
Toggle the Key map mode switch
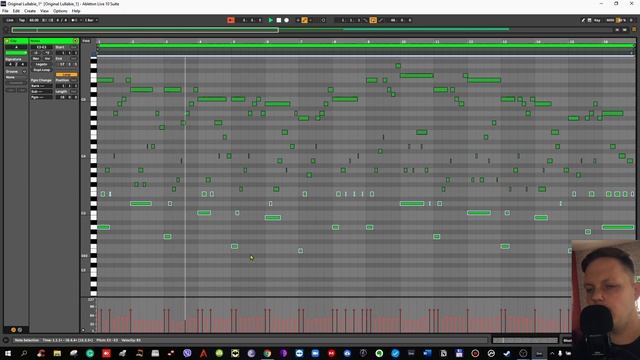click(597, 20)
